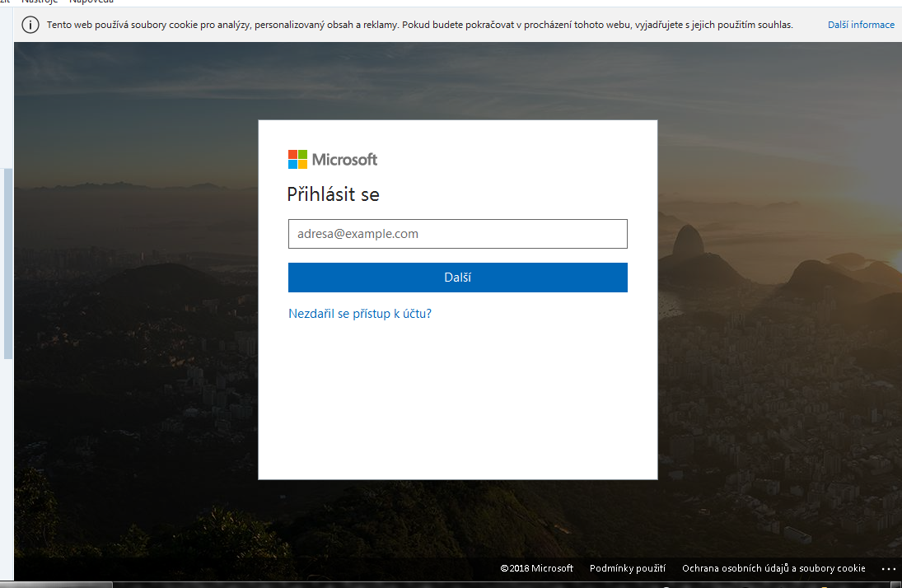The height and width of the screenshot is (588, 902).
Task: Click the blue Další button
Action: [x=457, y=278]
